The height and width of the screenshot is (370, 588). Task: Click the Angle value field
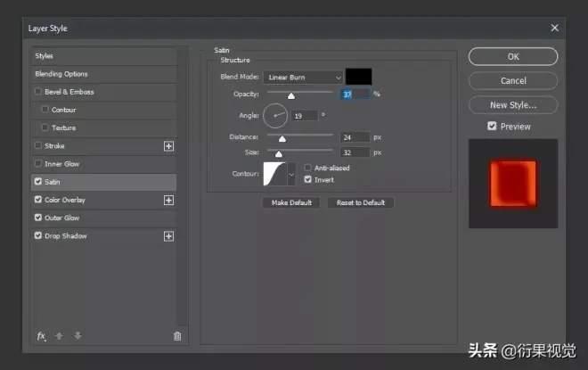click(x=305, y=116)
